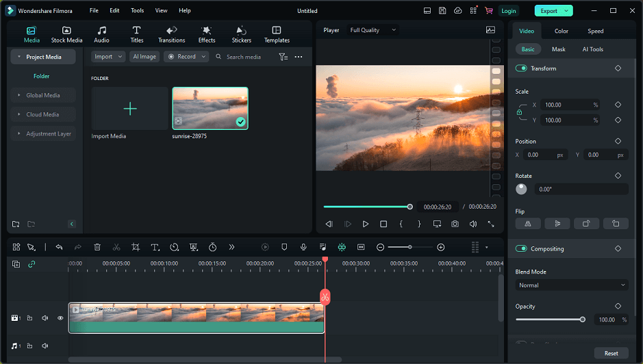Image resolution: width=643 pixels, height=364 pixels.
Task: Open the shopping cart icon
Action: coord(489,11)
